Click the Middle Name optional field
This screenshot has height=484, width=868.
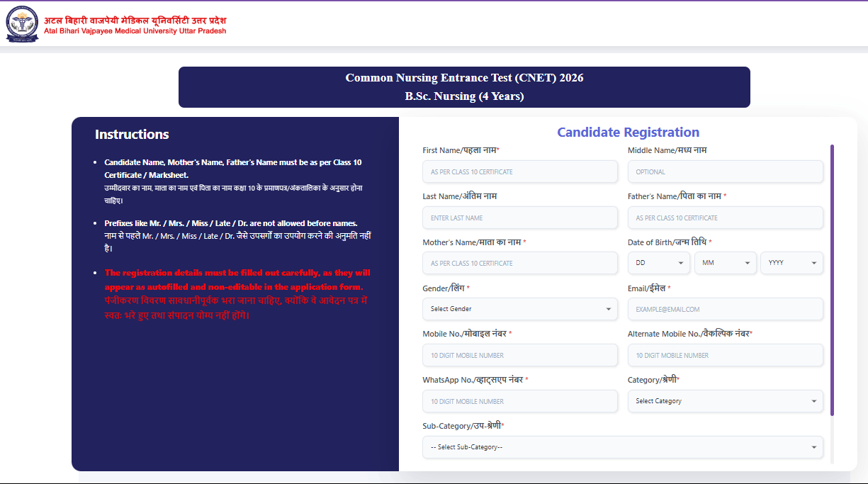click(725, 171)
